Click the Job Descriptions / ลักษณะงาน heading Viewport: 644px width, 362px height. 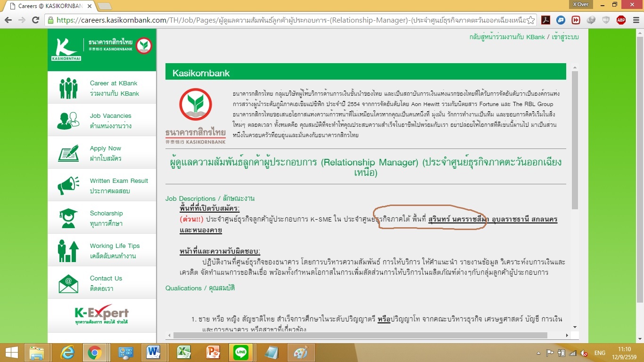[x=210, y=198]
